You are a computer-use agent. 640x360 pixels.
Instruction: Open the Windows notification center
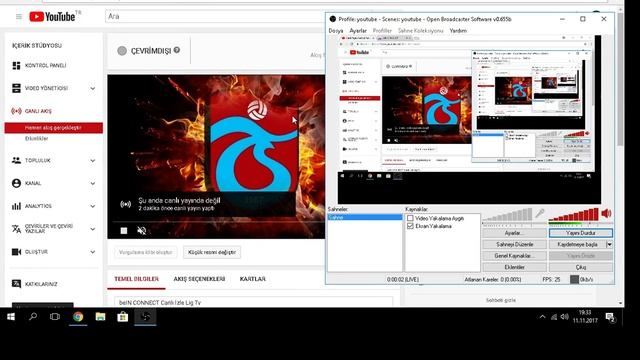(x=610, y=317)
